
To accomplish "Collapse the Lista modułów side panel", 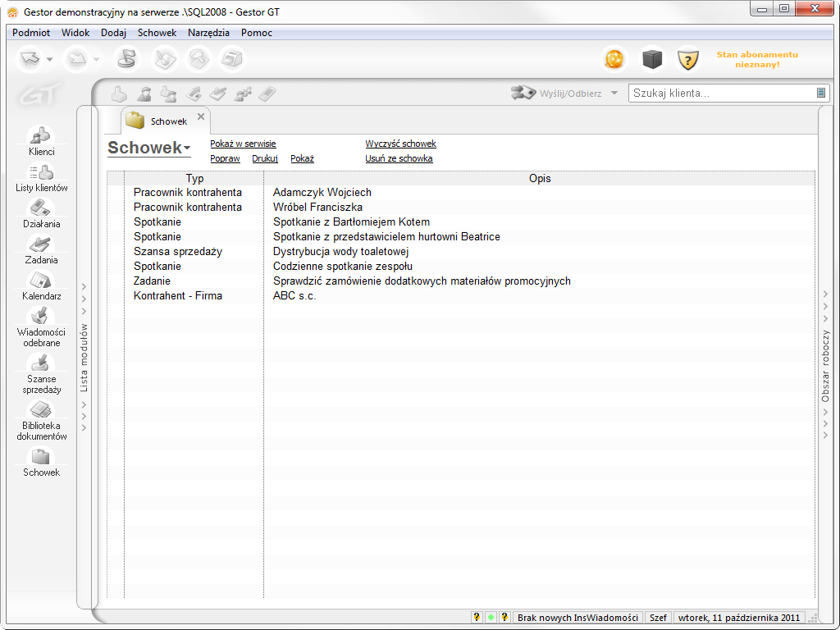I will 84,357.
